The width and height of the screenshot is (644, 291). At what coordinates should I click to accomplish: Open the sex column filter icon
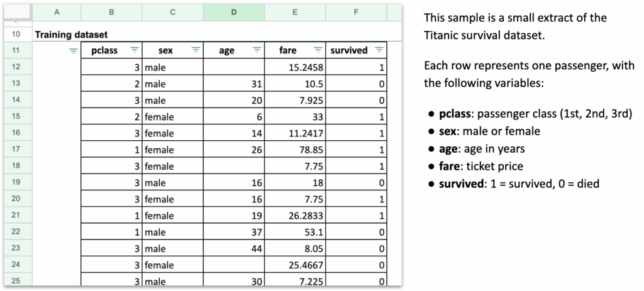point(196,50)
